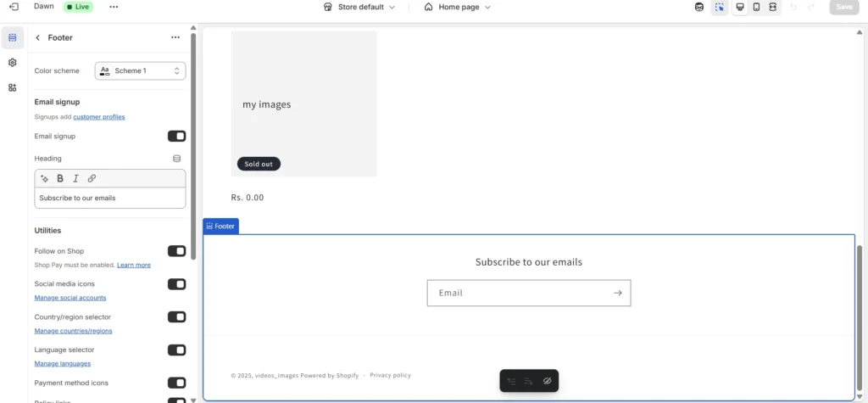Switch to desktop preview icon

[x=740, y=7]
